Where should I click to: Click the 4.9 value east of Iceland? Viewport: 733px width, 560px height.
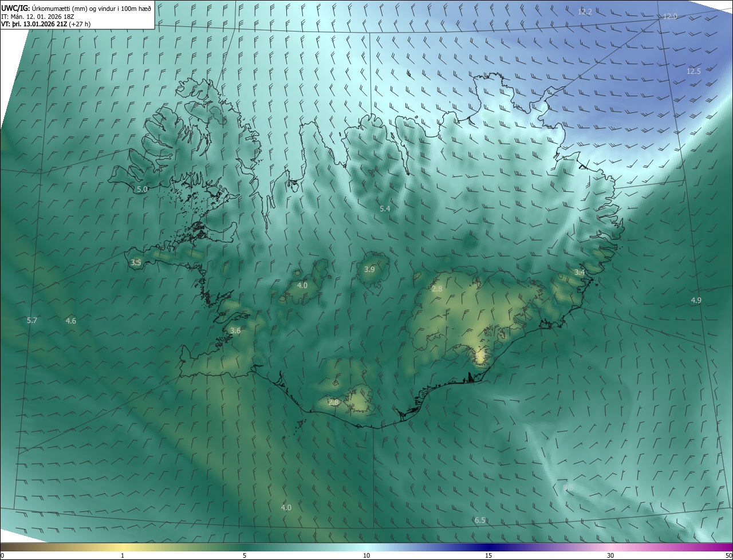pos(696,300)
